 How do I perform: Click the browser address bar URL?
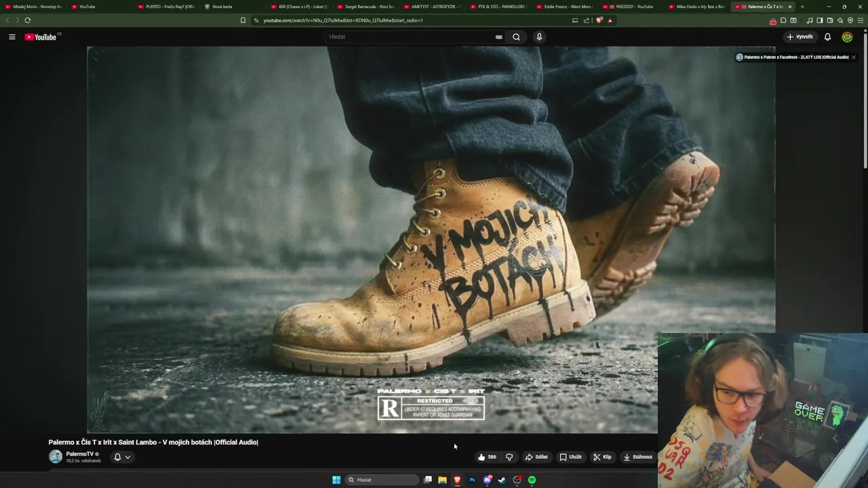click(x=342, y=20)
